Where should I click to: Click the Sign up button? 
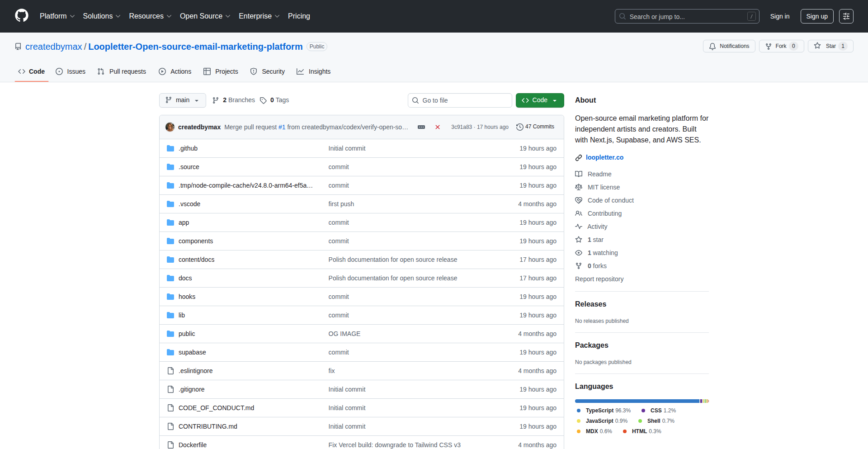(x=817, y=16)
